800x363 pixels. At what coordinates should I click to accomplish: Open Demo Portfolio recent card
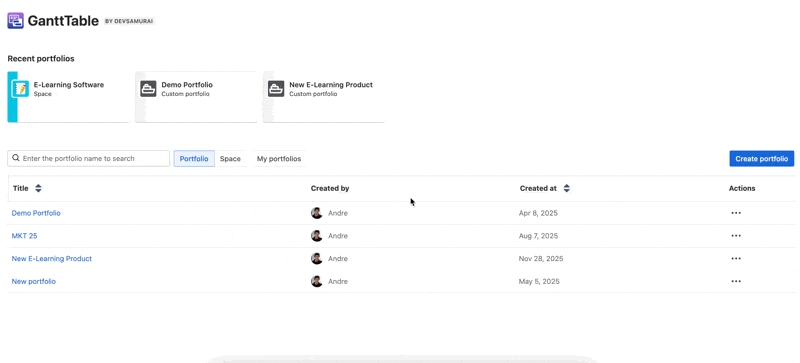(196, 97)
